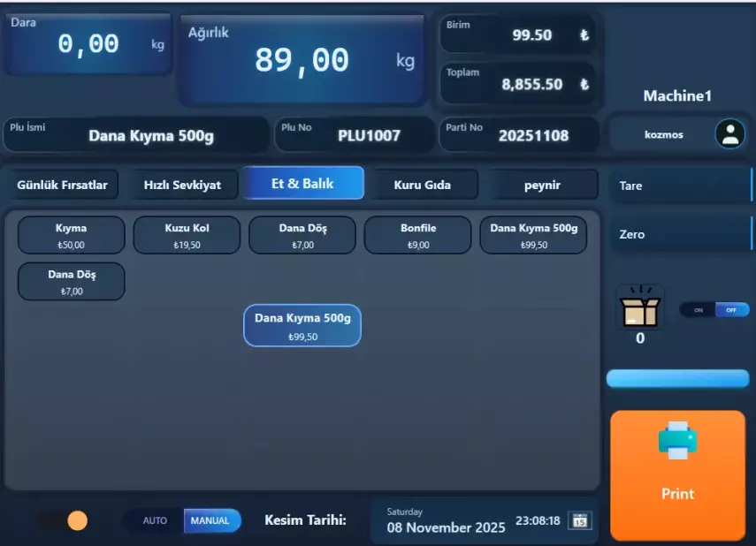Screen dimensions: 756x546
Task: Click the open box package icon
Action: [x=641, y=309]
